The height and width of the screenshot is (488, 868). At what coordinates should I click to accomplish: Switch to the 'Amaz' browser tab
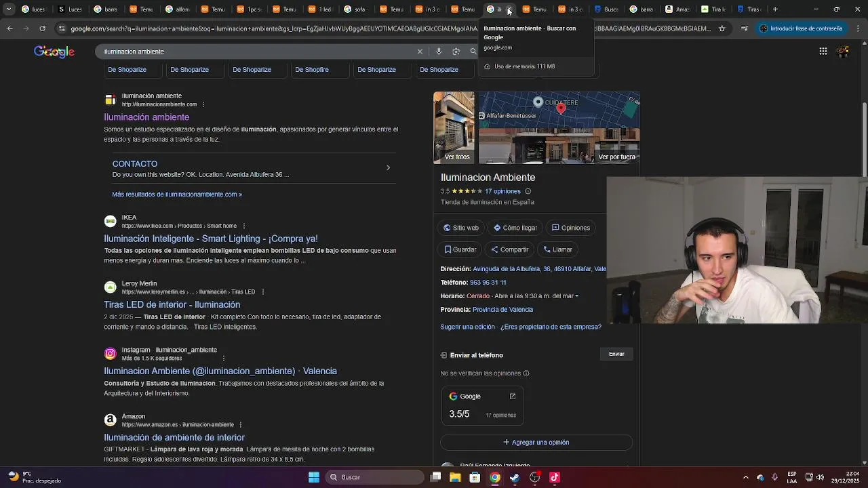tap(676, 9)
